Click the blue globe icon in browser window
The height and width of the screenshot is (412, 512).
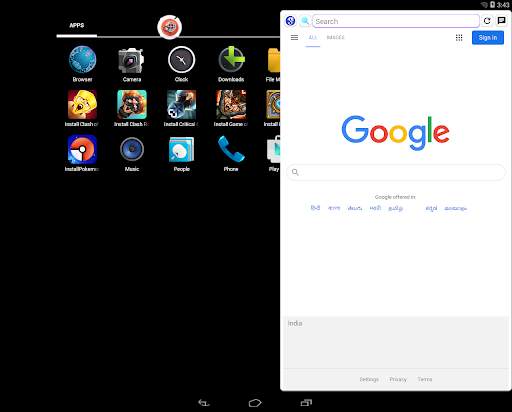tap(290, 21)
